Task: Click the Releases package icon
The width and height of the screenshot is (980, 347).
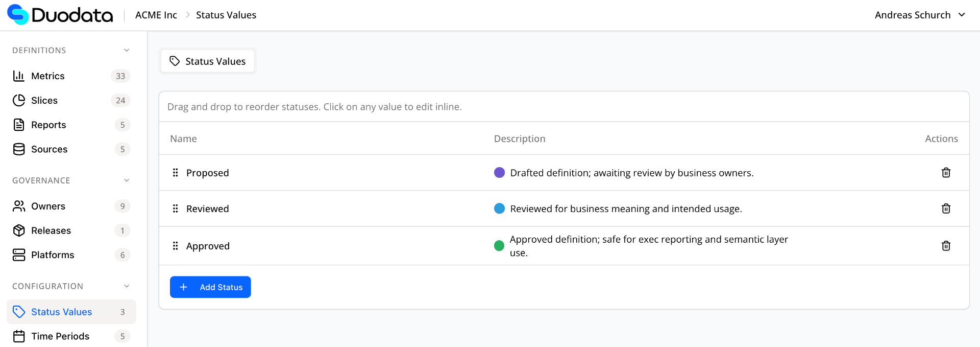Action: pyautogui.click(x=19, y=230)
